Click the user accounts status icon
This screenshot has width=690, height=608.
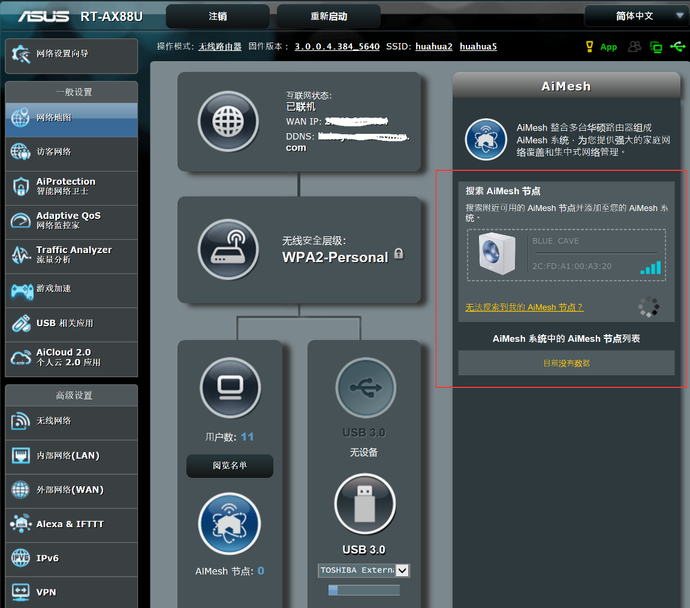(634, 47)
